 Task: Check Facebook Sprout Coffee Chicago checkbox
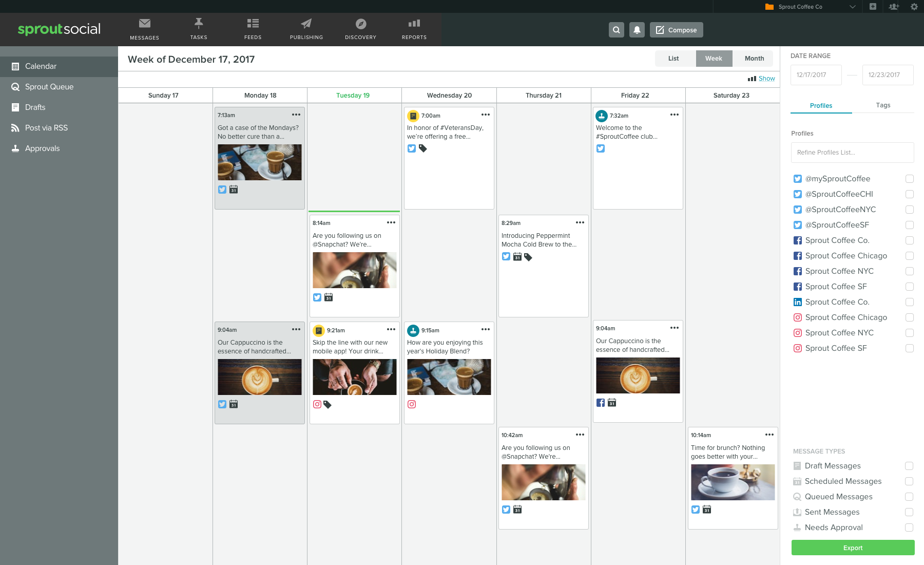910,256
